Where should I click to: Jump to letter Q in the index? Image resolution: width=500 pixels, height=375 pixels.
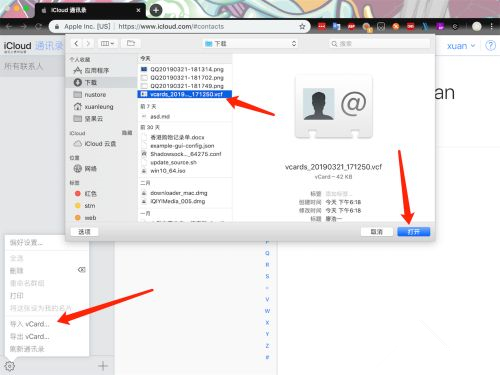coord(267,253)
